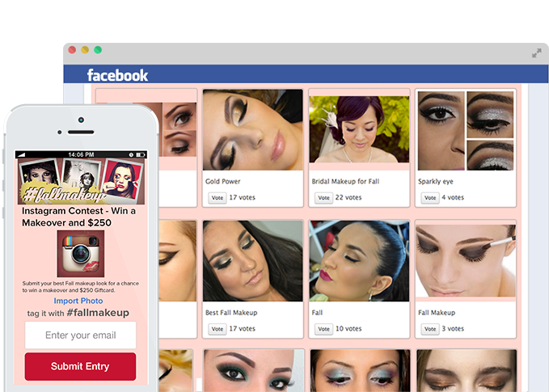Vote for Best Fall Makeup entry
The image size is (549, 392).
tap(217, 329)
